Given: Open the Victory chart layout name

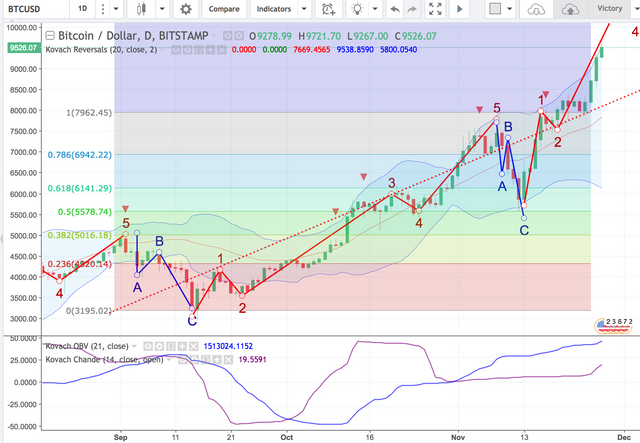Looking at the screenshot, I should [610, 9].
